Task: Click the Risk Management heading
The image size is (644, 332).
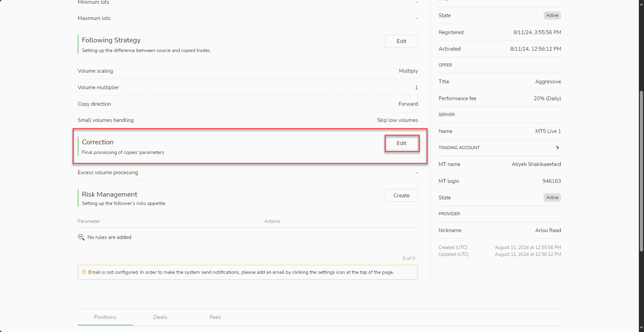Action: click(x=109, y=195)
